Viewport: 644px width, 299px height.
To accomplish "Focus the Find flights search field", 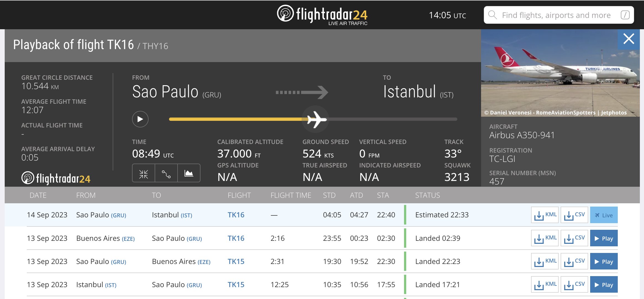I will point(559,15).
